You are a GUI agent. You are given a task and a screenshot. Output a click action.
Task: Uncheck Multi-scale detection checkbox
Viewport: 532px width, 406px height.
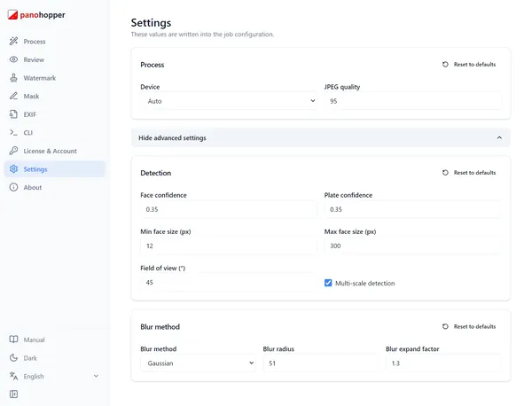[x=328, y=283]
